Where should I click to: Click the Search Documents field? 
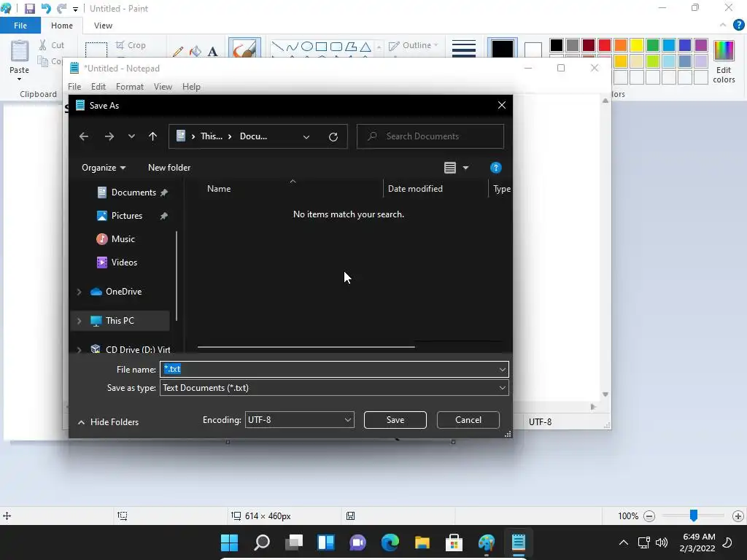430,136
